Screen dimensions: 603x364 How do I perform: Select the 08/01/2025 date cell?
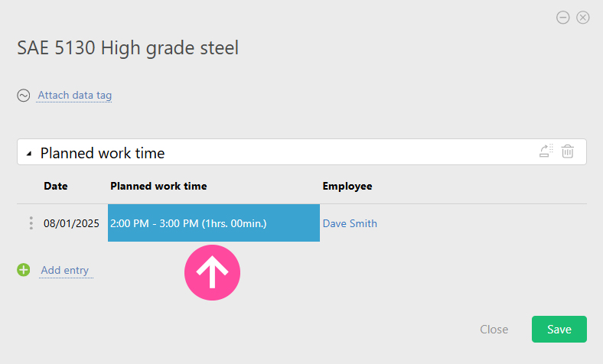click(x=71, y=223)
